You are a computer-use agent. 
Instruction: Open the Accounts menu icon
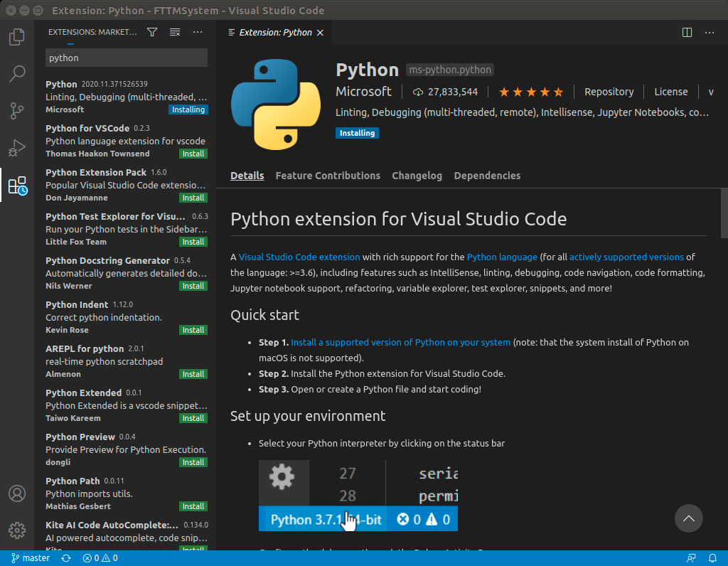coord(17,493)
